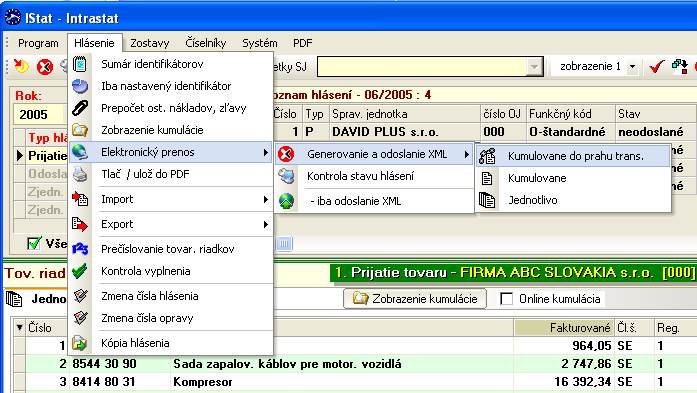Click the red circle X toolbar icon
The width and height of the screenshot is (697, 393).
44,67
